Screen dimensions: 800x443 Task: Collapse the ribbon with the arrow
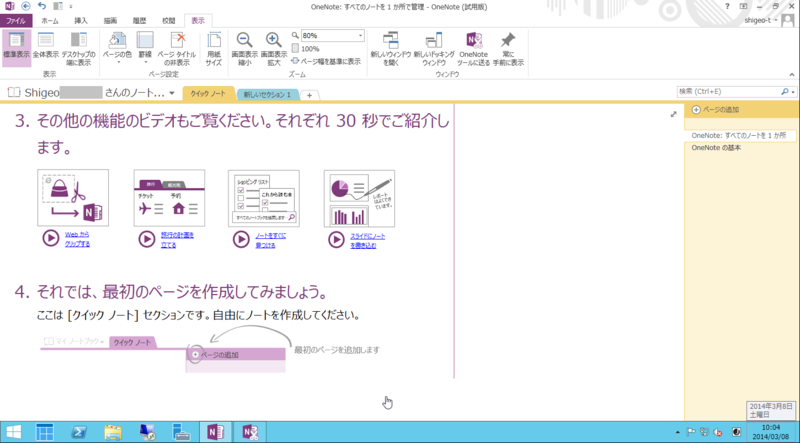coord(792,75)
